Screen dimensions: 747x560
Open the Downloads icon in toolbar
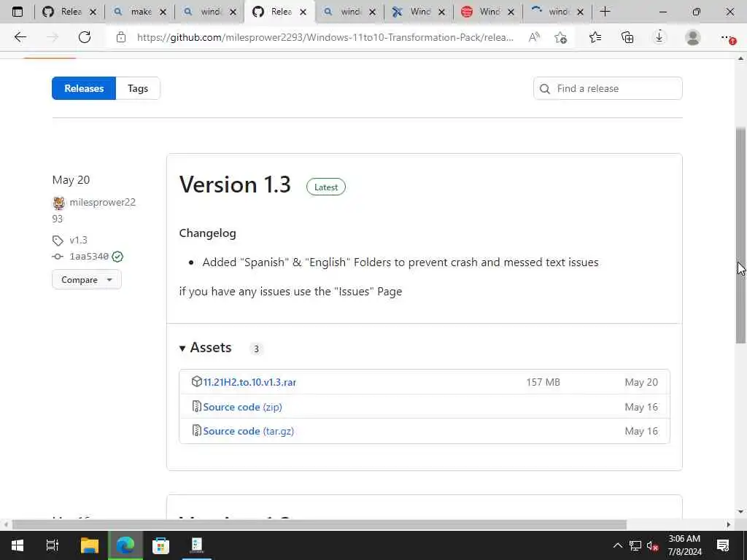coord(659,37)
